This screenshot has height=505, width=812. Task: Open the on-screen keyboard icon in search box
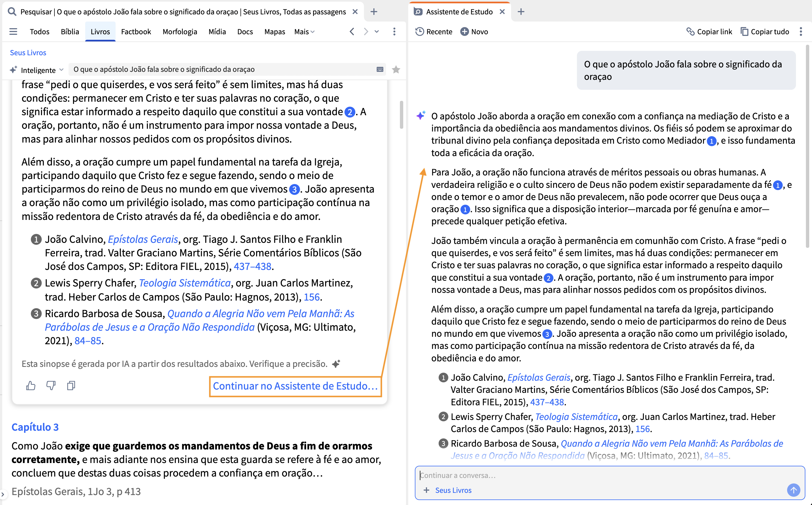pyautogui.click(x=380, y=69)
